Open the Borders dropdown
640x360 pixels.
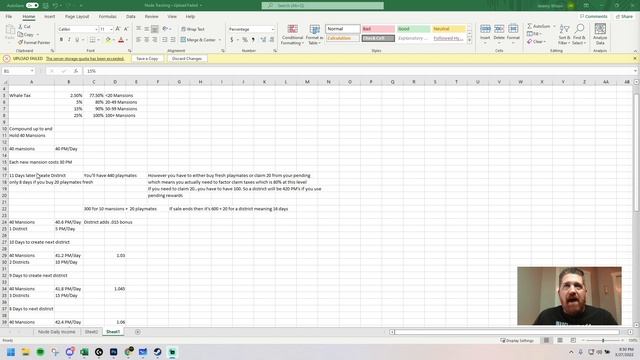[x=98, y=40]
